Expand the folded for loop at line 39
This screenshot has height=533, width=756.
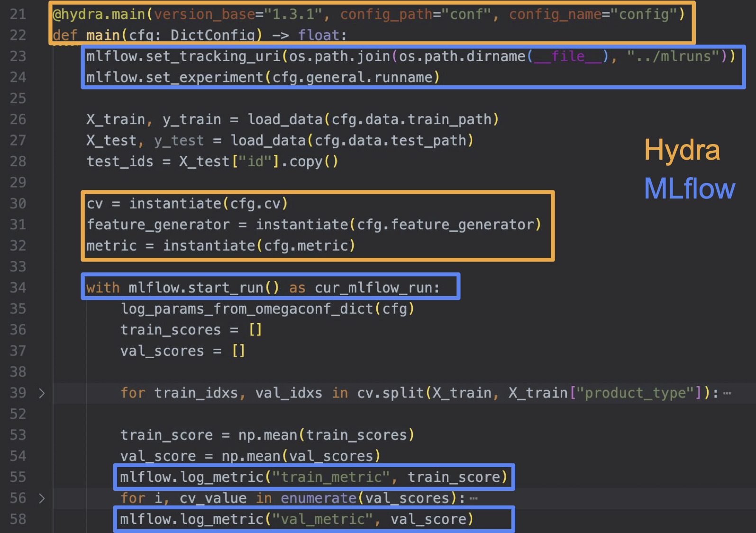tap(42, 393)
